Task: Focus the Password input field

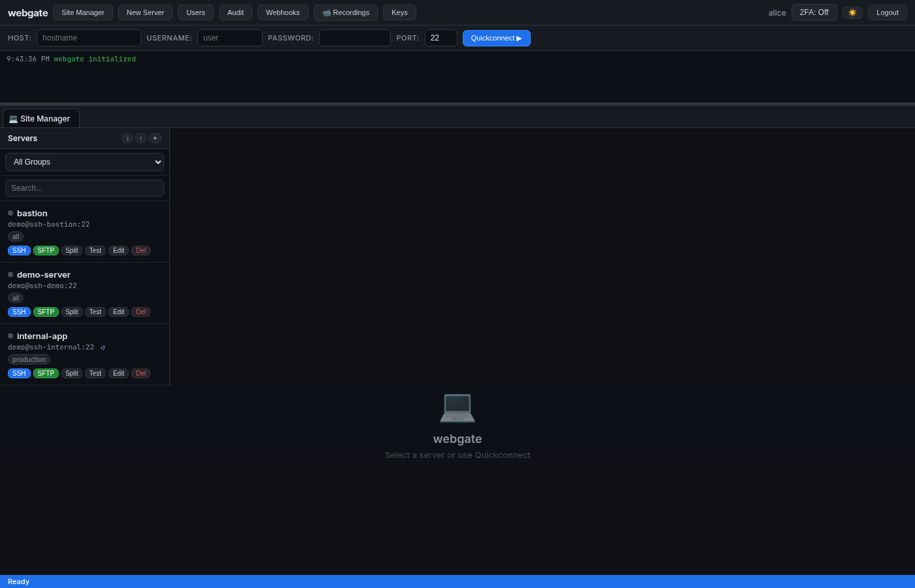Action: click(x=355, y=38)
